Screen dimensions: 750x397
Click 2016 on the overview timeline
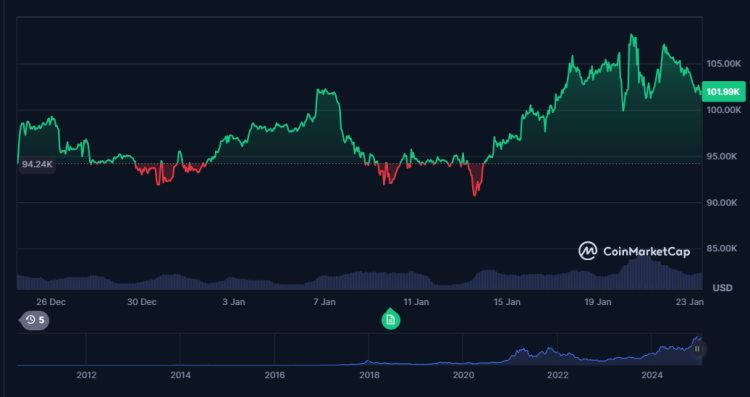pos(275,375)
